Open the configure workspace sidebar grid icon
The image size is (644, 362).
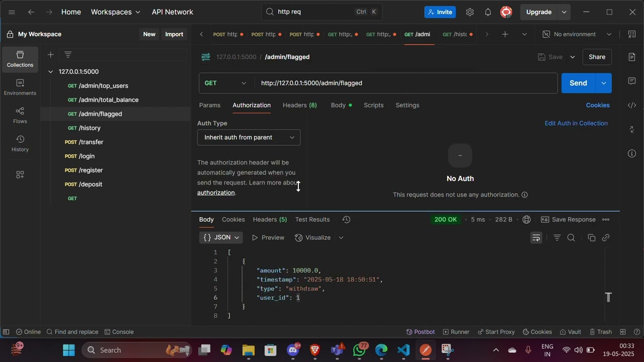pos(20,174)
